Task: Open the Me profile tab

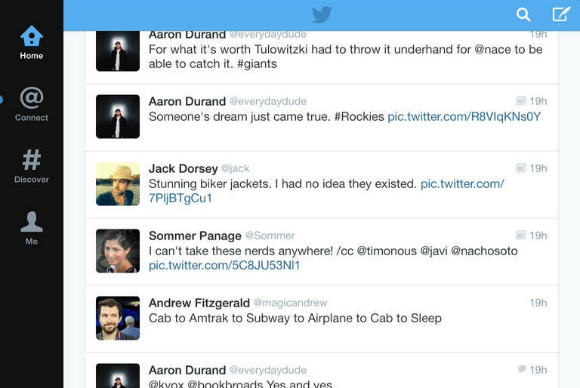Action: tap(31, 228)
